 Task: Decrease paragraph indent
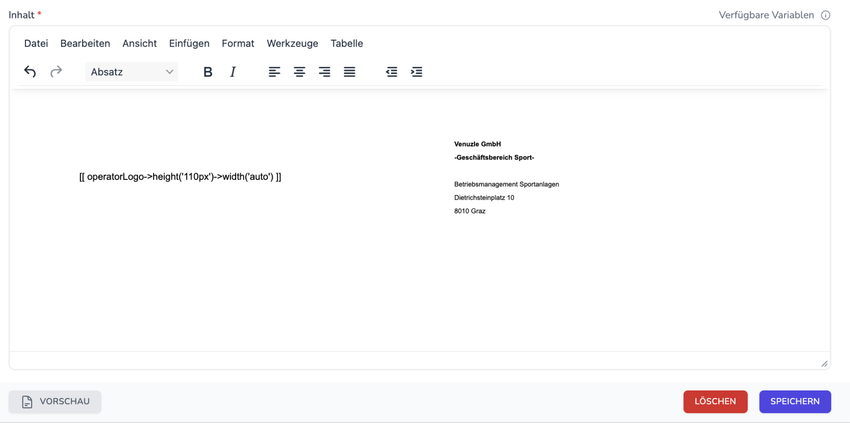click(x=391, y=72)
